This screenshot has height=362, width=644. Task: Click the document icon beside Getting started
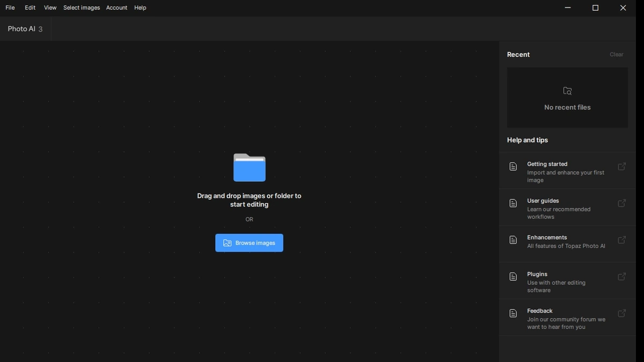[x=513, y=167]
